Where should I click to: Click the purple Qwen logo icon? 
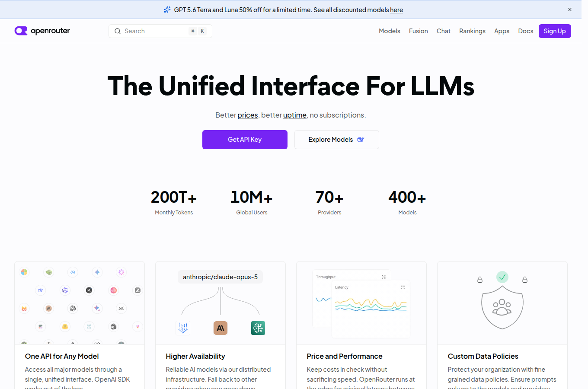[65, 290]
